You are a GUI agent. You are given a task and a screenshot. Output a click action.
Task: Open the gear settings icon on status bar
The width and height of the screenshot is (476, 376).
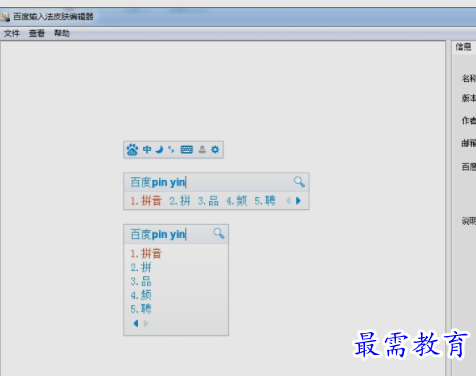pyautogui.click(x=215, y=149)
